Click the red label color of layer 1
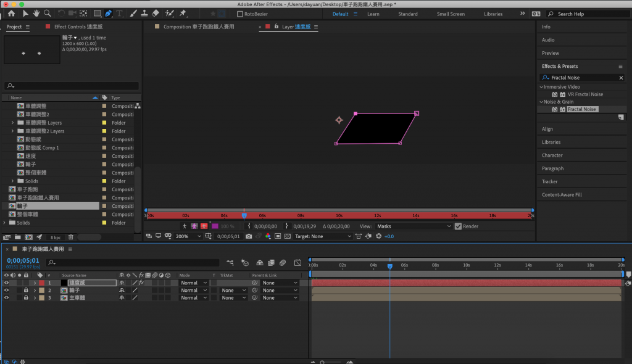Viewport: 632px width, 364px height. [x=41, y=283]
